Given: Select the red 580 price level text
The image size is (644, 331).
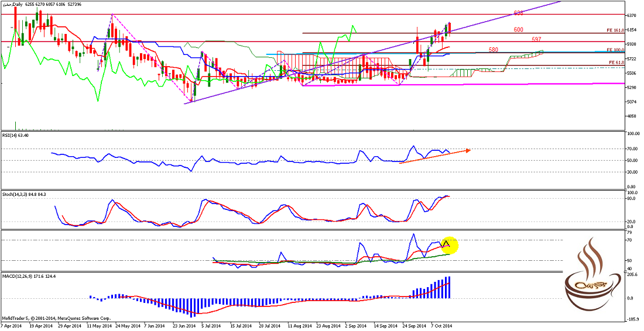Looking at the screenshot, I should click(x=494, y=50).
